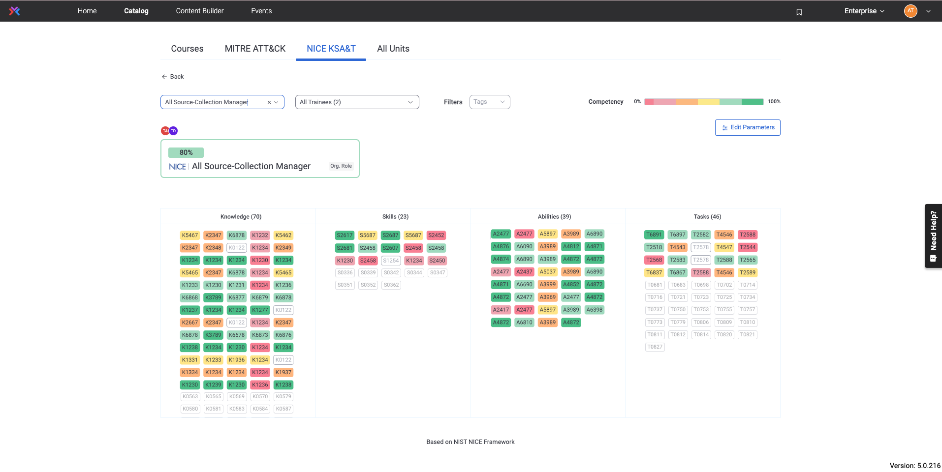Select skill chip S2681
This screenshot has width=942, height=472.
[345, 248]
